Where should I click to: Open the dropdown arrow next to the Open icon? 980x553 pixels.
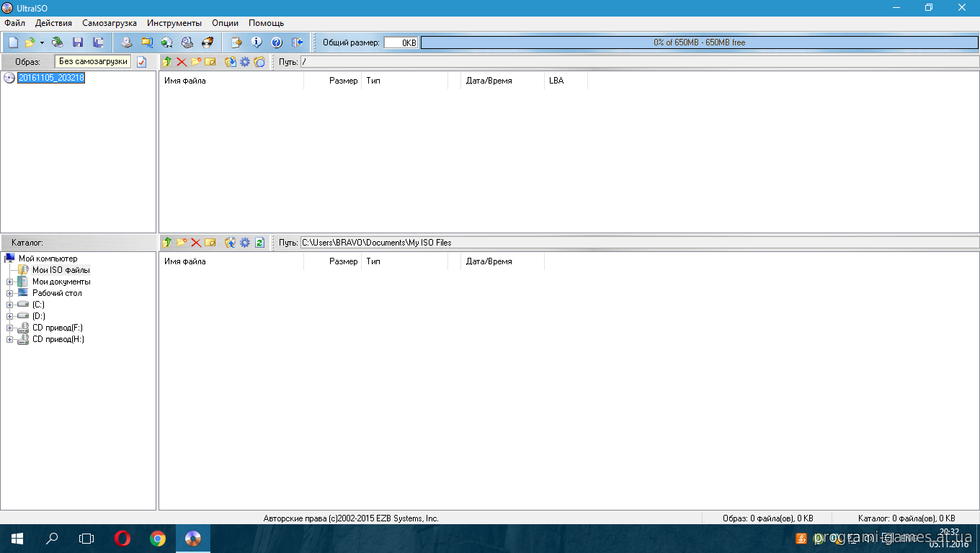pos(42,42)
